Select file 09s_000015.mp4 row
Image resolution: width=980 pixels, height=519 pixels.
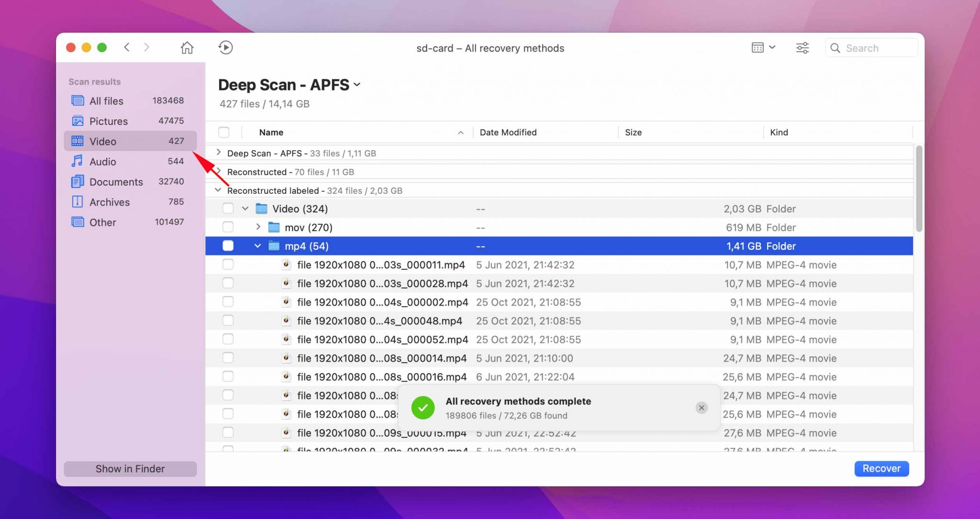click(x=559, y=432)
